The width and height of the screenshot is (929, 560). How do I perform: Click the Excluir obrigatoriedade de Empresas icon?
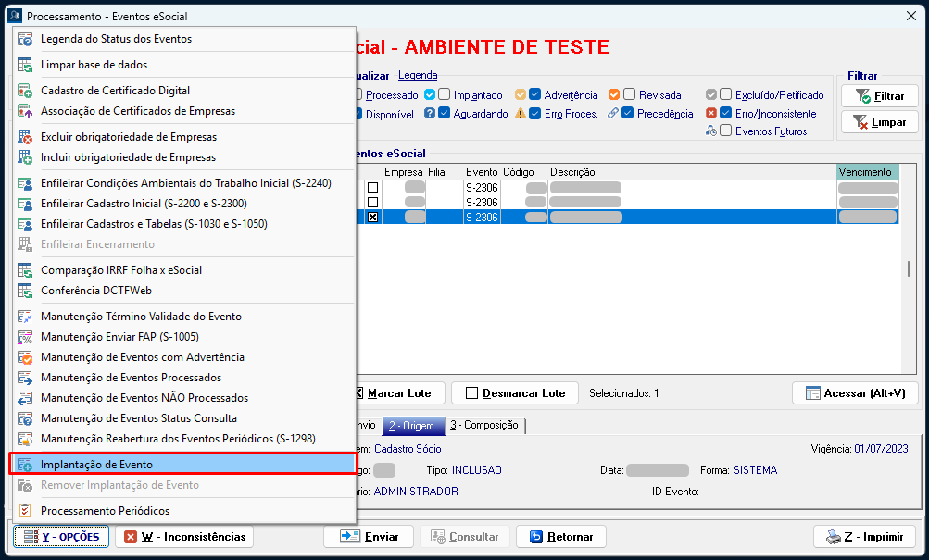click(25, 137)
